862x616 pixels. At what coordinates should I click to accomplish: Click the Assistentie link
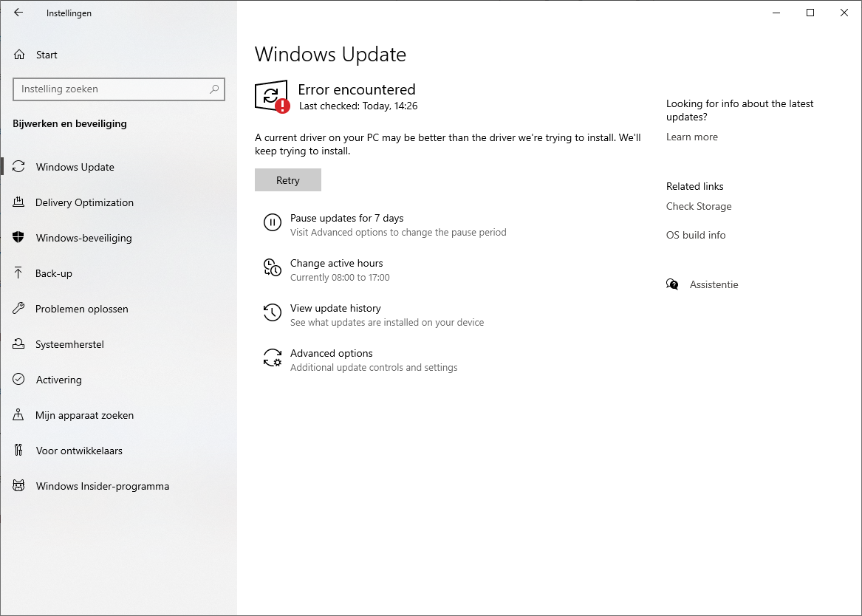(714, 284)
